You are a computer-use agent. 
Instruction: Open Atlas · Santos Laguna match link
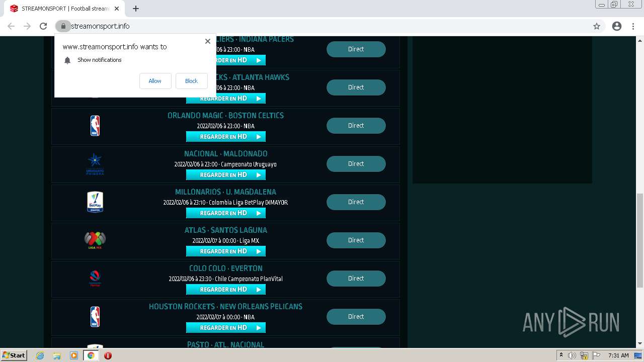(225, 230)
